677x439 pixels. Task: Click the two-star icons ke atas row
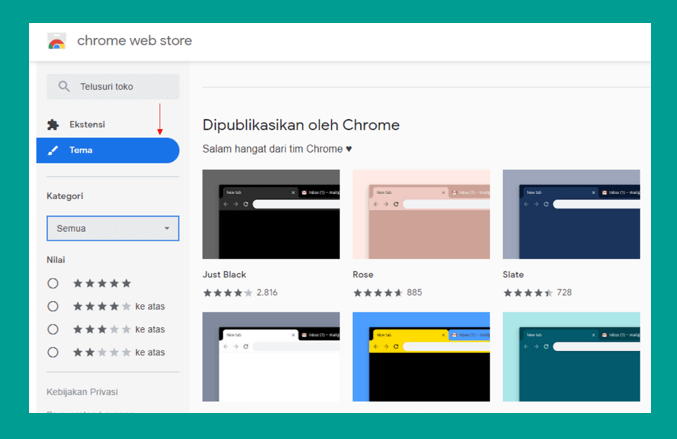click(102, 352)
